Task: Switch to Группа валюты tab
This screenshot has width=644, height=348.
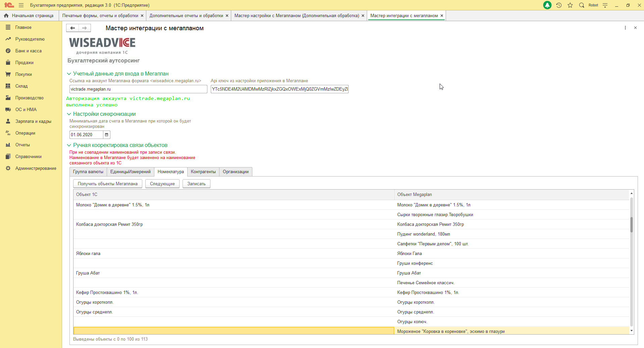Action: tap(88, 171)
